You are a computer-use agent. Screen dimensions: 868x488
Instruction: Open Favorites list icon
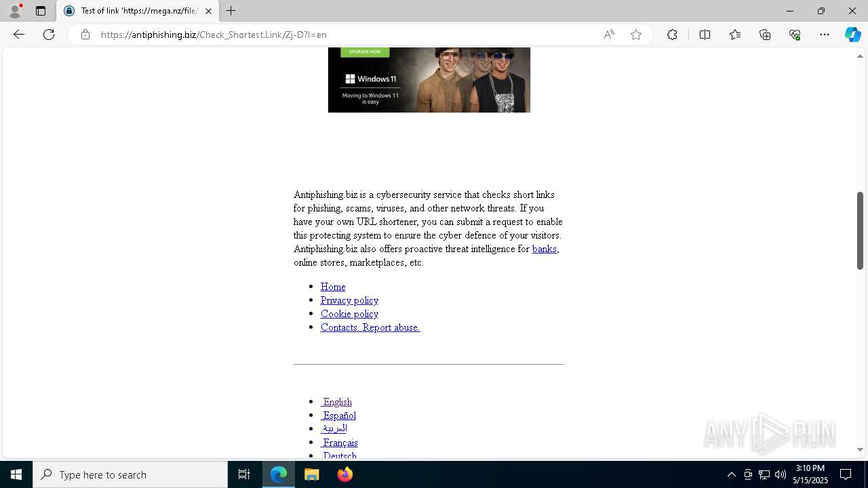coord(735,35)
